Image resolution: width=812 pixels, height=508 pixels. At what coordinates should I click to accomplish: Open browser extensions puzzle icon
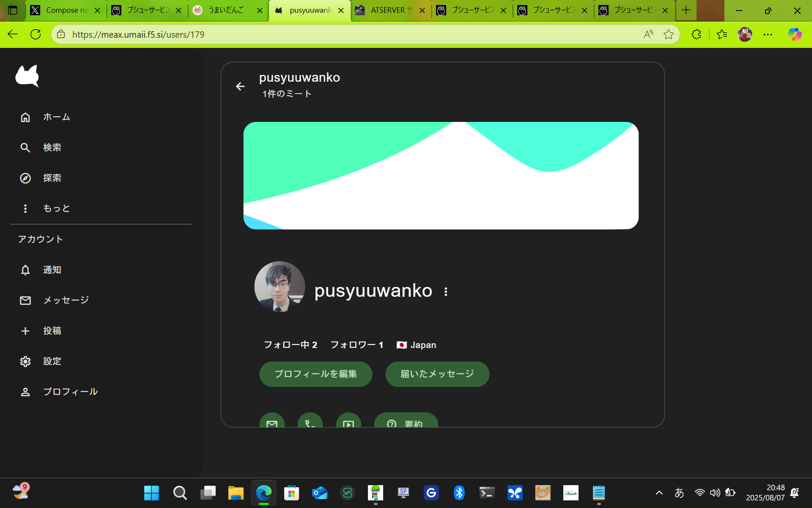coord(696,34)
